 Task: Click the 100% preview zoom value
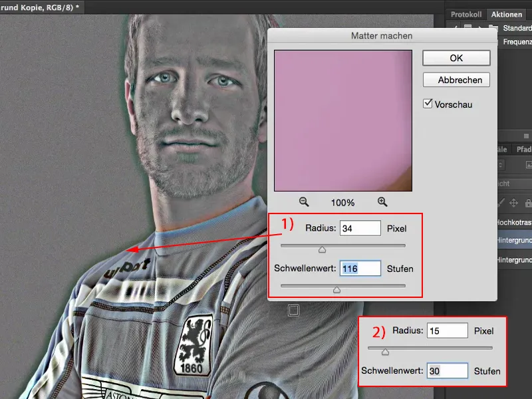[342, 203]
